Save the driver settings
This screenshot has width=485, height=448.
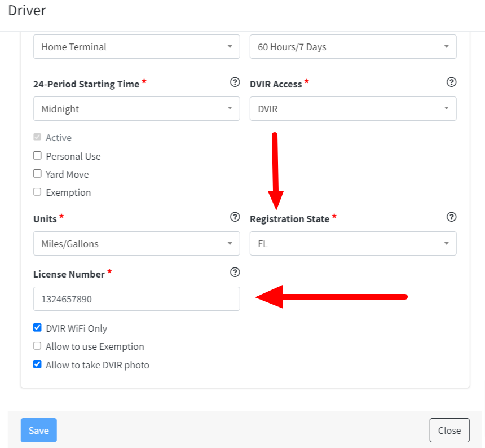[x=38, y=429]
